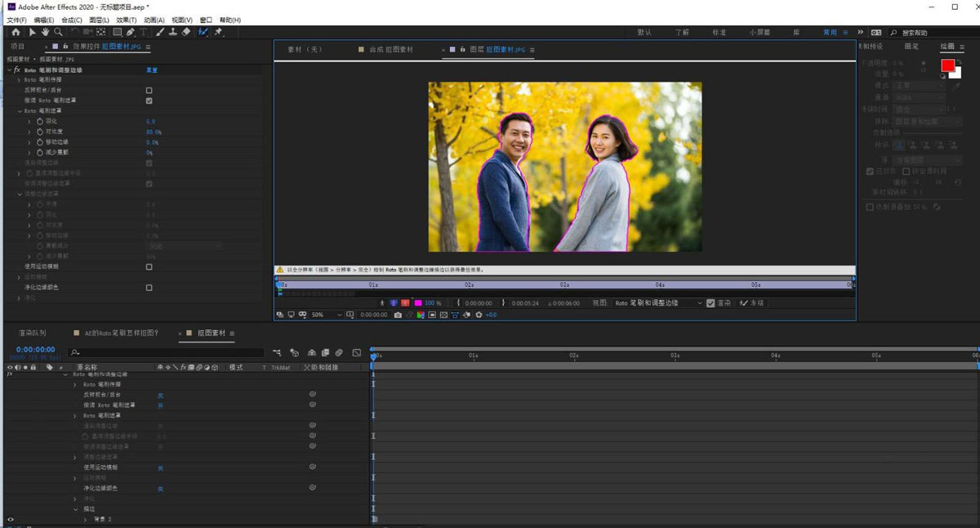
Task: Click the magenta overlay color swatch
Action: coord(416,303)
